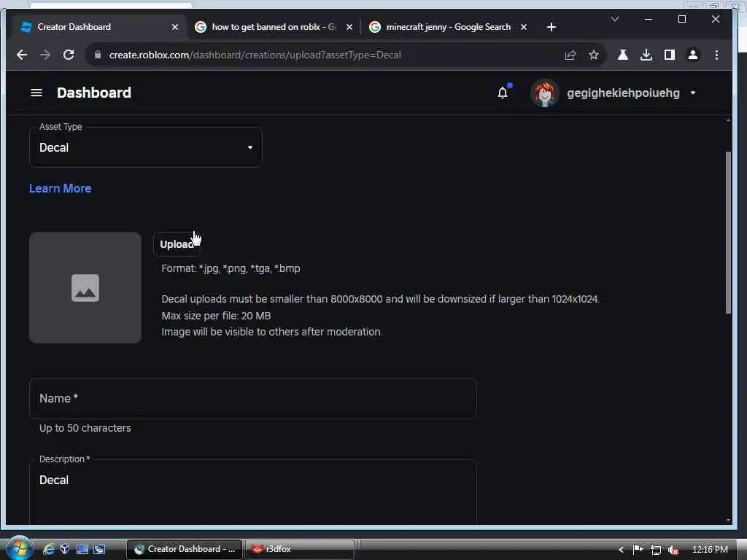
Task: Click the window switcher quick launch icon
Action: coord(99,549)
